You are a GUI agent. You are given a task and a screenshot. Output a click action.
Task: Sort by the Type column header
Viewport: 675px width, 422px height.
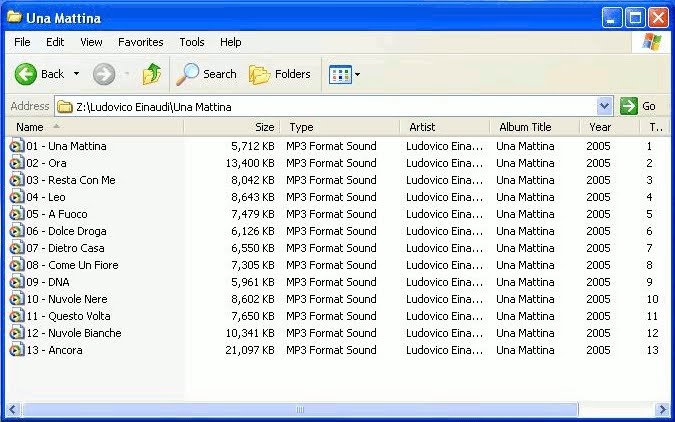point(340,127)
